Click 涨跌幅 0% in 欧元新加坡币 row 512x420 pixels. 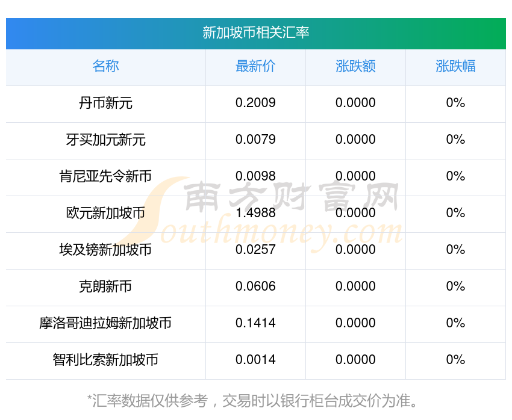[x=455, y=213]
